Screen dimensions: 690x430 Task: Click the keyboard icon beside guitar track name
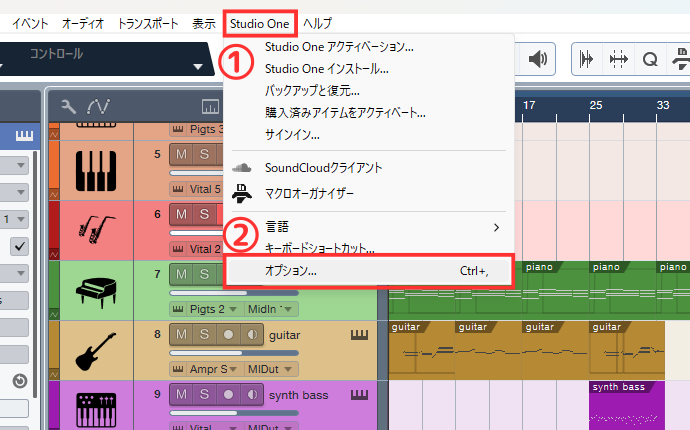(359, 335)
